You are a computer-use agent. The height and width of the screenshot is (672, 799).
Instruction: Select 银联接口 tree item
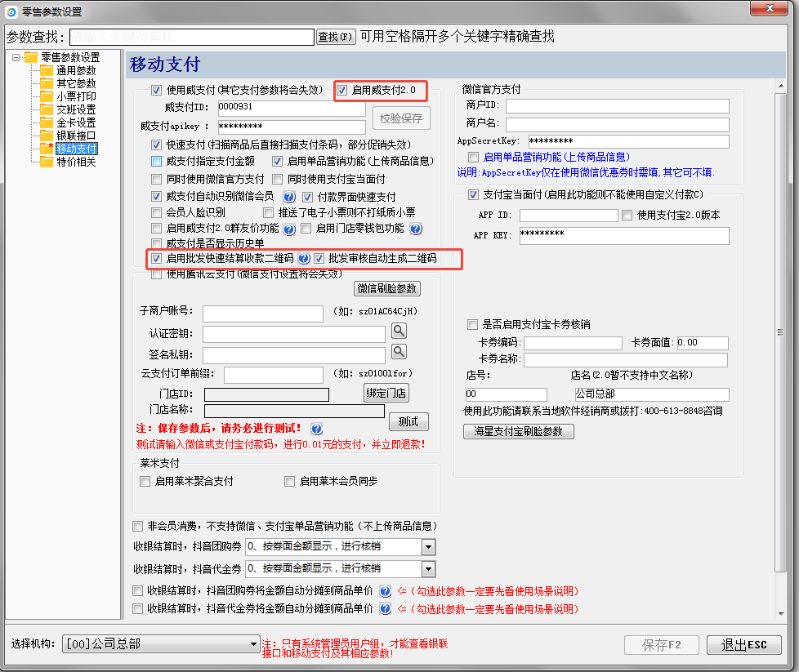point(76,136)
